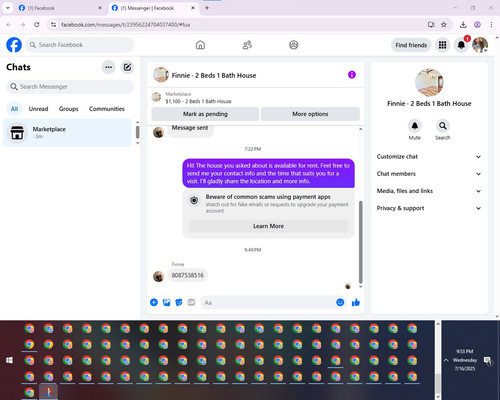Open Windows Start button
This screenshot has height=400, width=500.
[9, 360]
